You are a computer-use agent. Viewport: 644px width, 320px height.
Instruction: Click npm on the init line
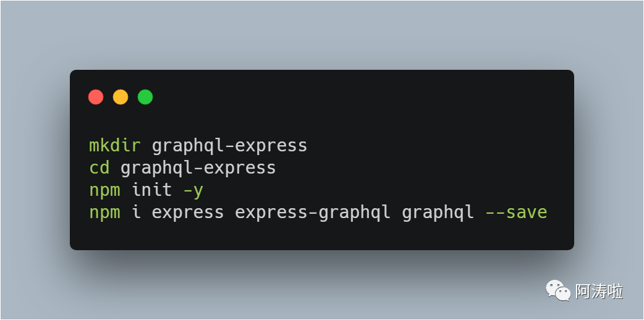coord(104,190)
